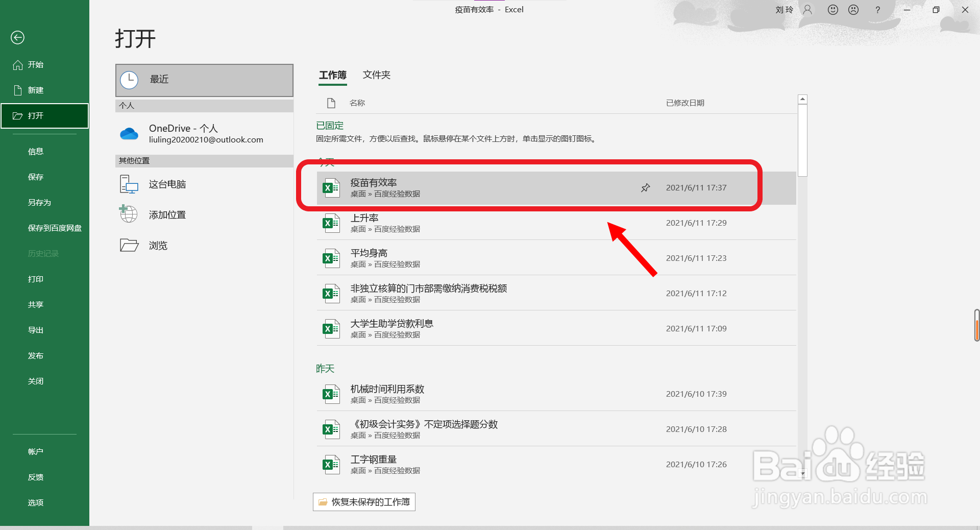Click the Excel icon of 工字钢重量
The image size is (980, 530).
pos(331,465)
